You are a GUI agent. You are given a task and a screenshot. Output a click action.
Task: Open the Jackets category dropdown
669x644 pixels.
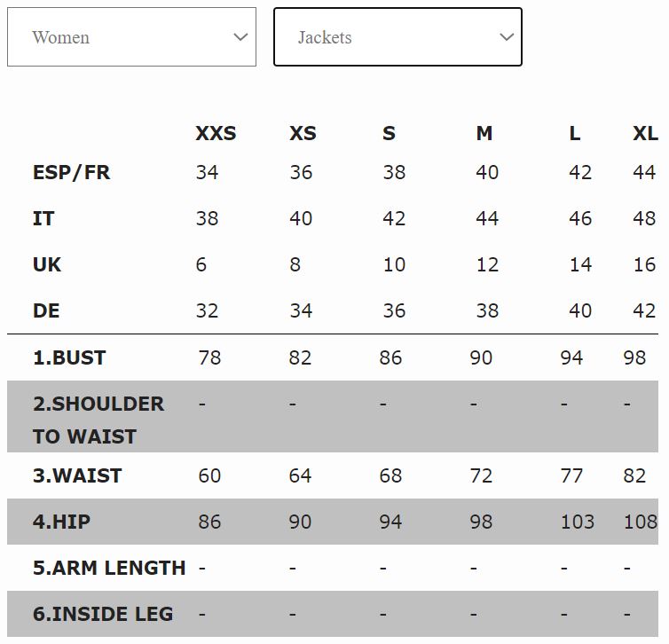pyautogui.click(x=397, y=36)
